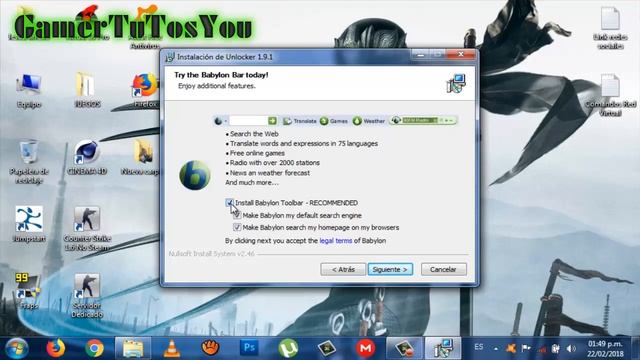Click the green go arrow in toolbar preview

click(272, 121)
